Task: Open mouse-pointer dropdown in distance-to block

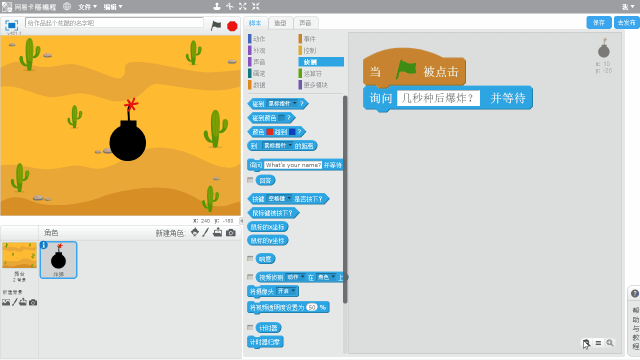Action: point(278,146)
